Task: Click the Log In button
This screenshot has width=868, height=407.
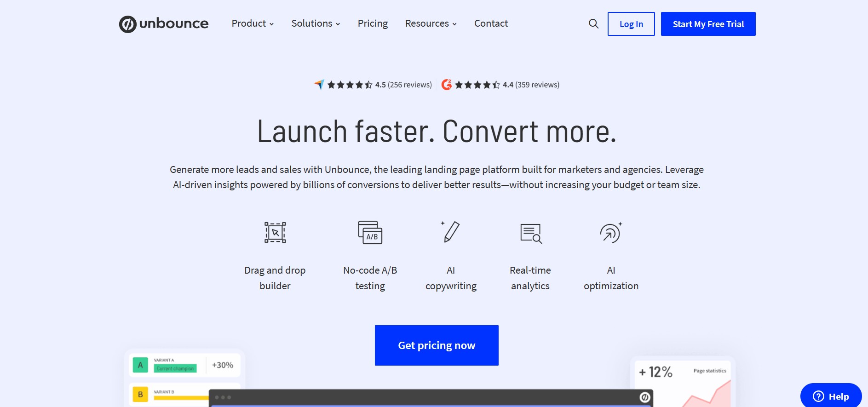Action: coord(631,24)
